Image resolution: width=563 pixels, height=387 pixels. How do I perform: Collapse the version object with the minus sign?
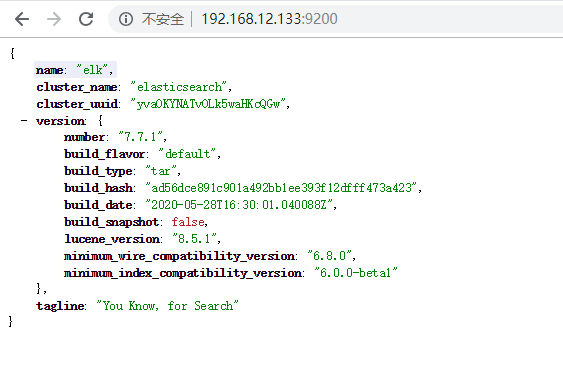click(x=24, y=121)
